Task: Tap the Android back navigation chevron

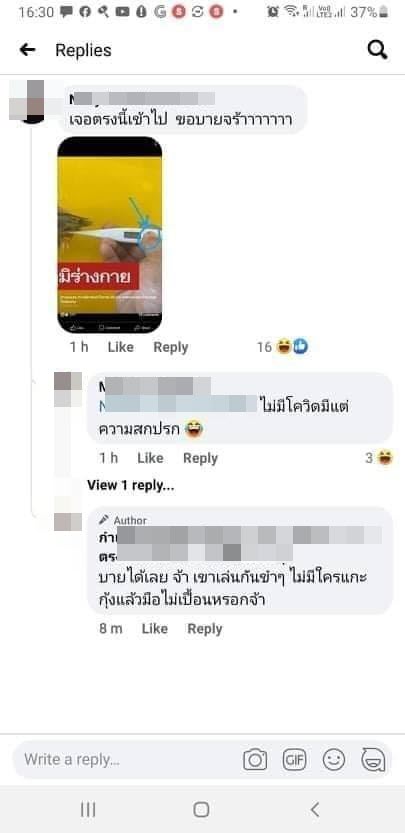Action: (x=315, y=810)
